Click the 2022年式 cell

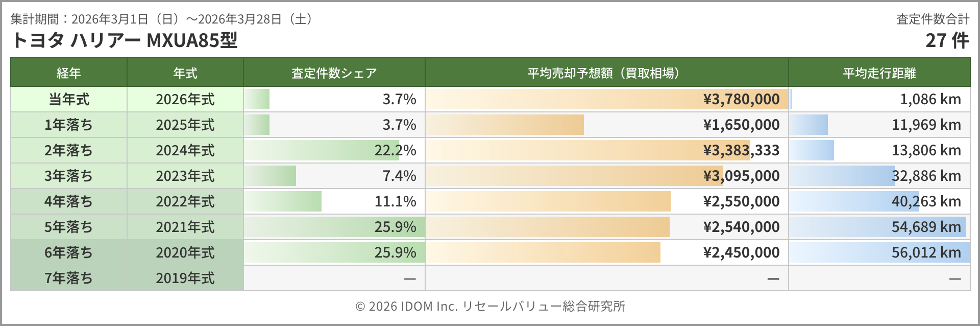pyautogui.click(x=185, y=201)
